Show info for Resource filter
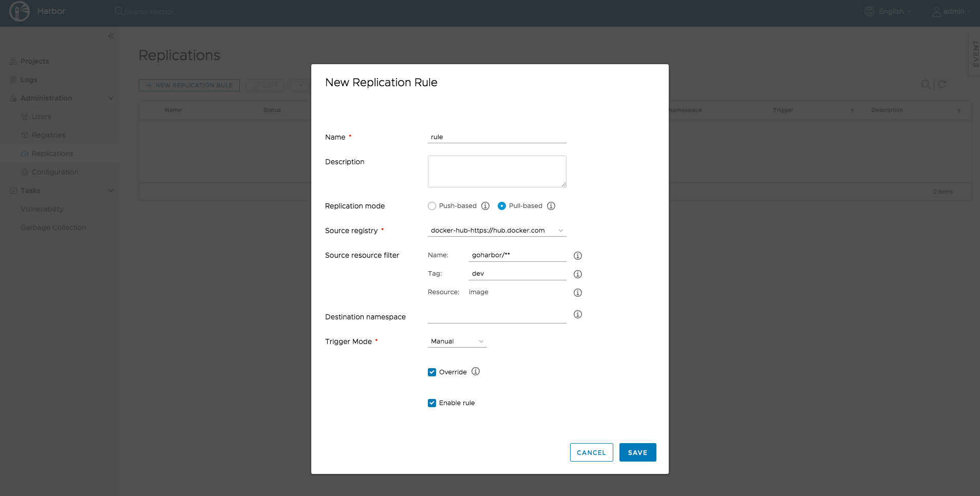The width and height of the screenshot is (980, 496). tap(578, 293)
